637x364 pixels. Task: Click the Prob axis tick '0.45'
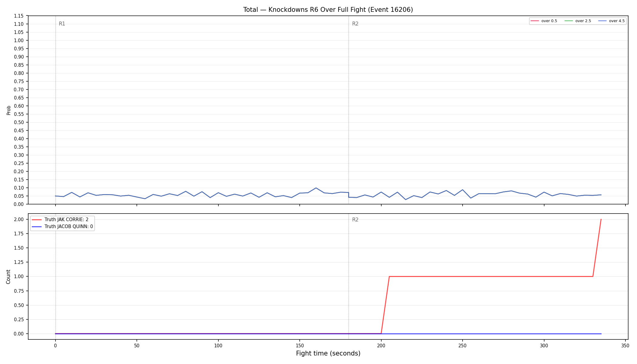tap(19, 131)
